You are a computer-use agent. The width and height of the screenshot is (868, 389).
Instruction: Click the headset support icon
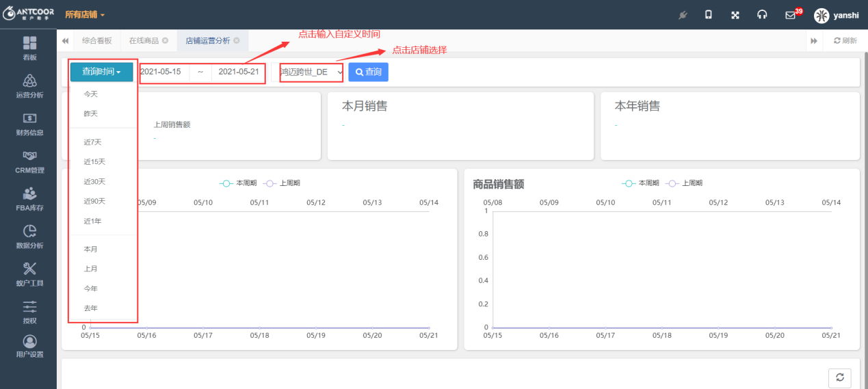pyautogui.click(x=762, y=15)
